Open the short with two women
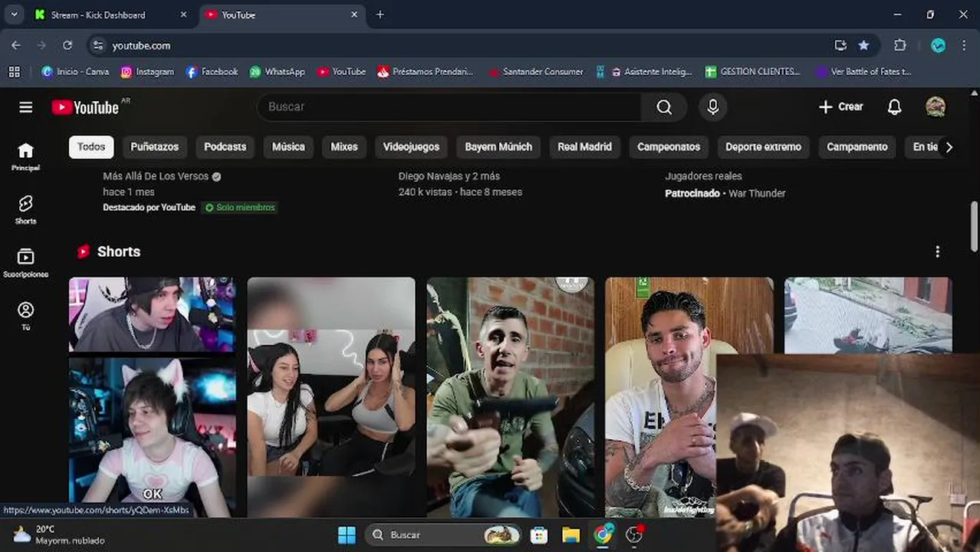This screenshot has height=552, width=980. point(331,396)
